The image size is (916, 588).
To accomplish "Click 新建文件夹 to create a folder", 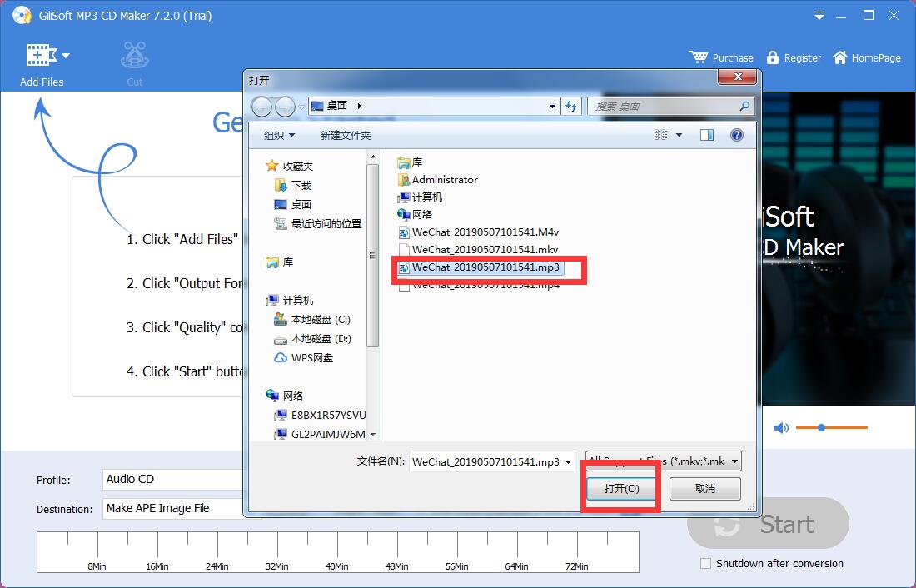I will point(346,136).
